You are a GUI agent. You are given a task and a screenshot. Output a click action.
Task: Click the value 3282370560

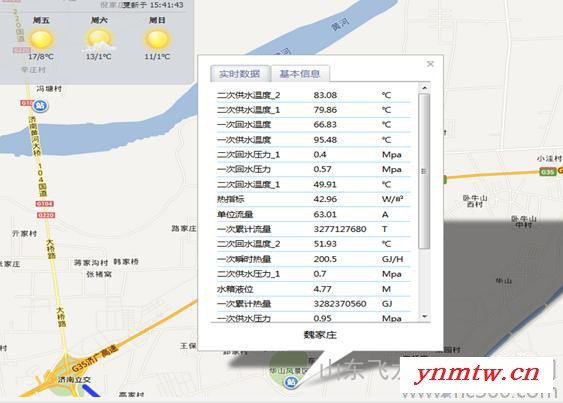click(x=340, y=304)
